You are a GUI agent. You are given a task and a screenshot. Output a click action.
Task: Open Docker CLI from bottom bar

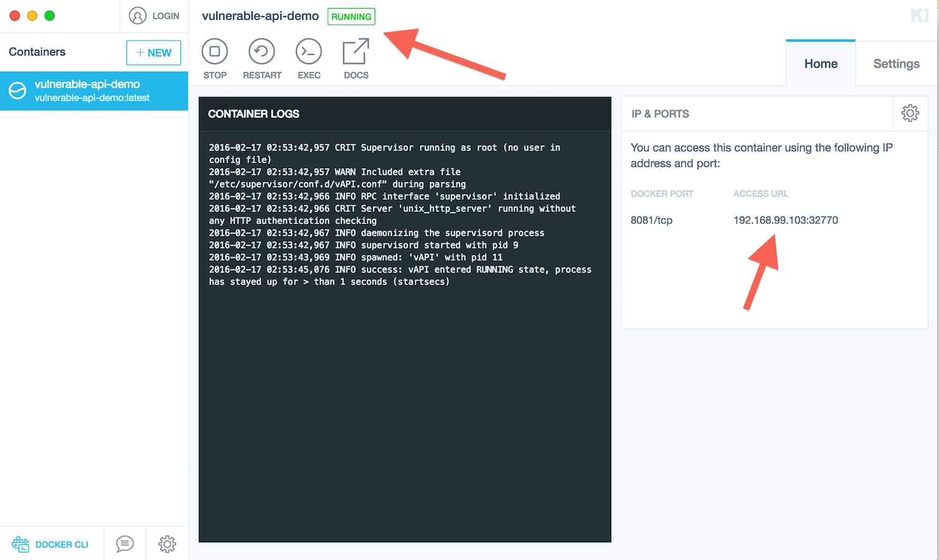[x=50, y=544]
